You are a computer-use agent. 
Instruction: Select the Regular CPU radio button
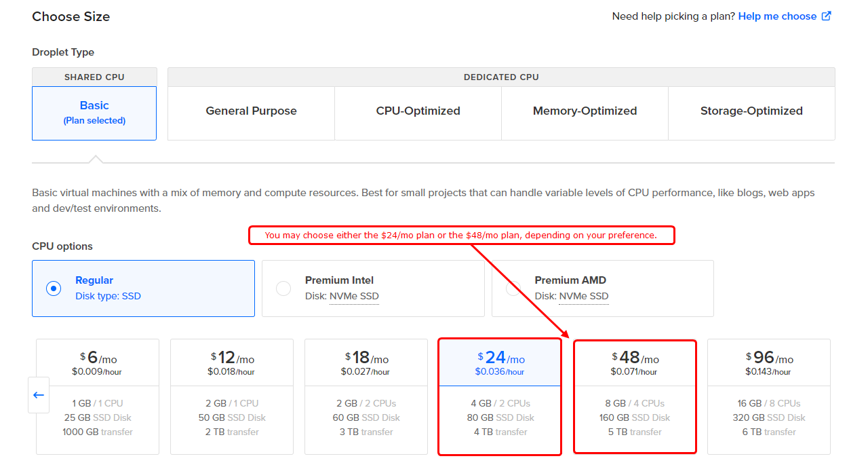[x=54, y=288]
